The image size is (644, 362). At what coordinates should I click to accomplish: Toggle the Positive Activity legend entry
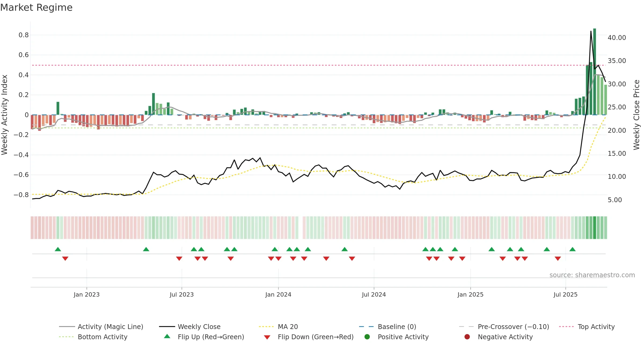(397, 337)
